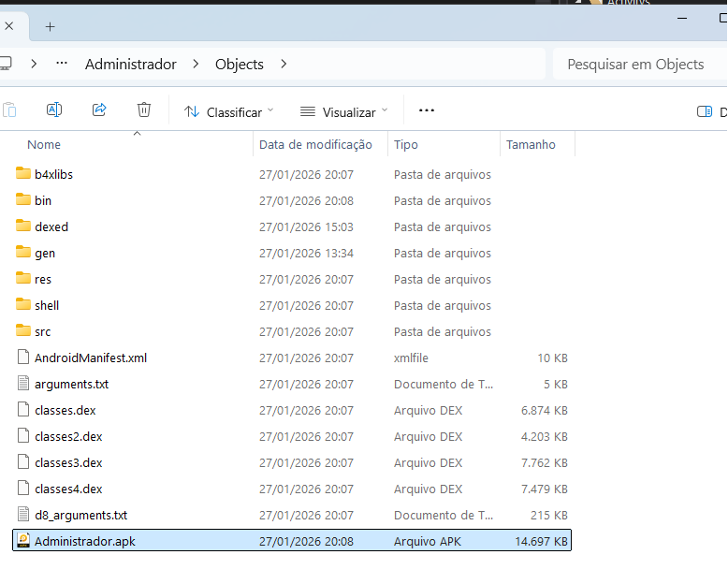This screenshot has width=728, height=584.
Task: Click the classes.dex file icon
Action: click(23, 409)
